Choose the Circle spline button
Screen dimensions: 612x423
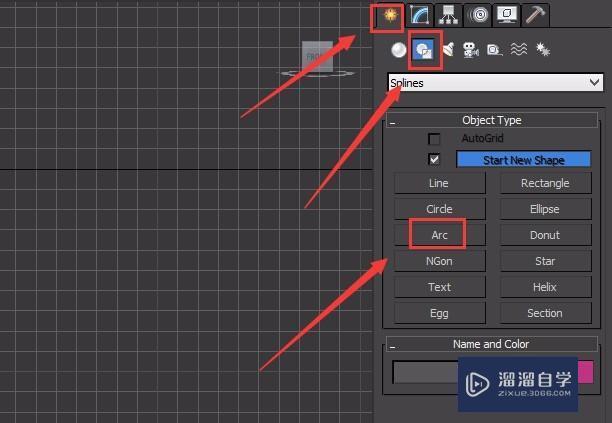[440, 209]
